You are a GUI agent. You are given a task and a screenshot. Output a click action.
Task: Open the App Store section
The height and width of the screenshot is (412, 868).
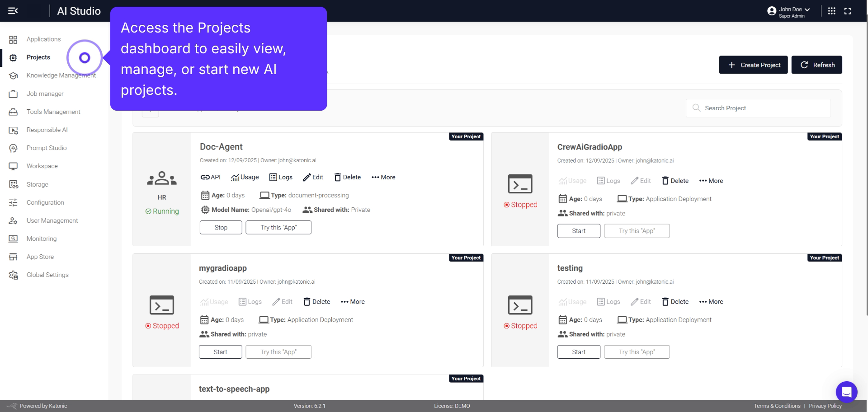(40, 257)
